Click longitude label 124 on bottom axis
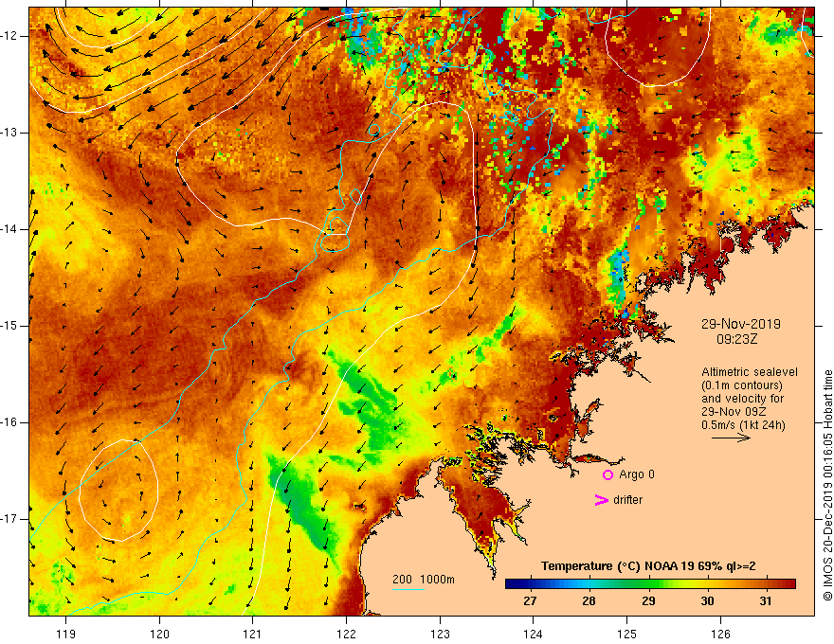 pos(534,634)
